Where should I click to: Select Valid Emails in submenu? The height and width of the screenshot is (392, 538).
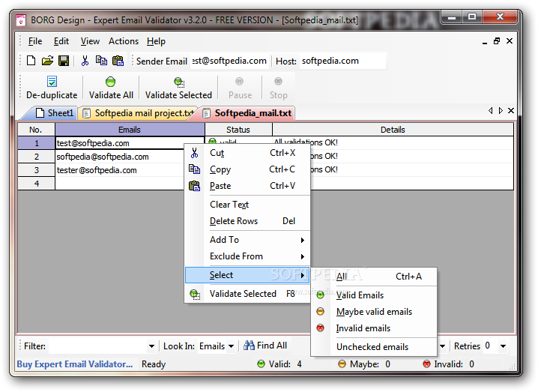[374, 295]
